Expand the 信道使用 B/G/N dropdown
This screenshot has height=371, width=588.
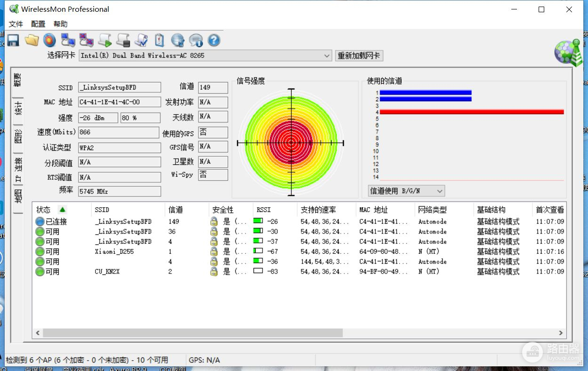pos(439,191)
